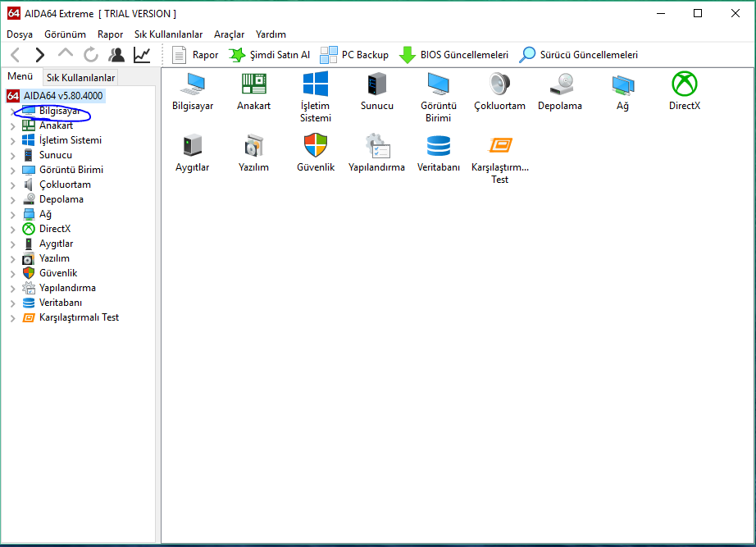Viewport: 756px width, 547px height.
Task: Open the Rapor menu in menu bar
Action: [x=111, y=34]
